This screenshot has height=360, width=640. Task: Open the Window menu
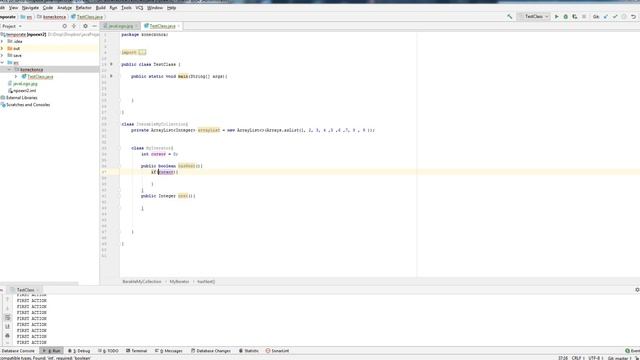tap(155, 8)
